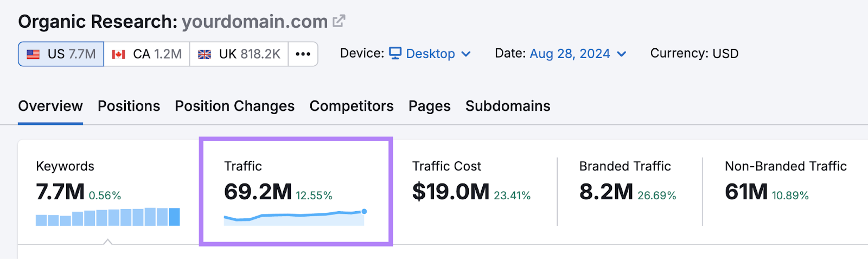Open the external link icon beside yourdomain.com
This screenshot has height=259, width=868.
(x=339, y=21)
